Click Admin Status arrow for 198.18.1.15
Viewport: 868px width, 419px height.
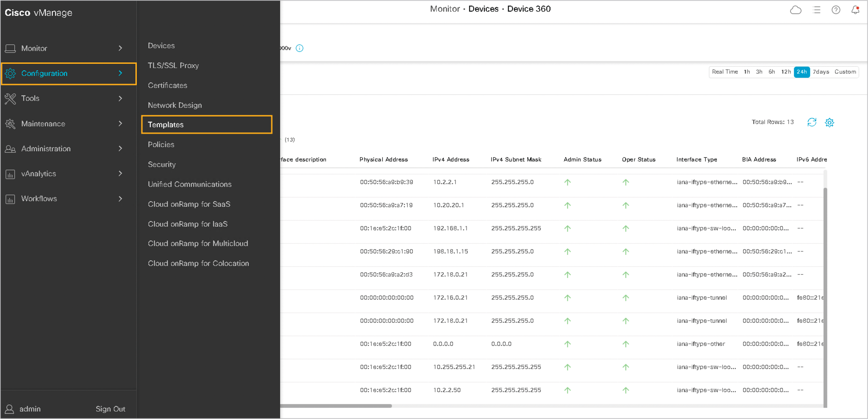point(568,252)
